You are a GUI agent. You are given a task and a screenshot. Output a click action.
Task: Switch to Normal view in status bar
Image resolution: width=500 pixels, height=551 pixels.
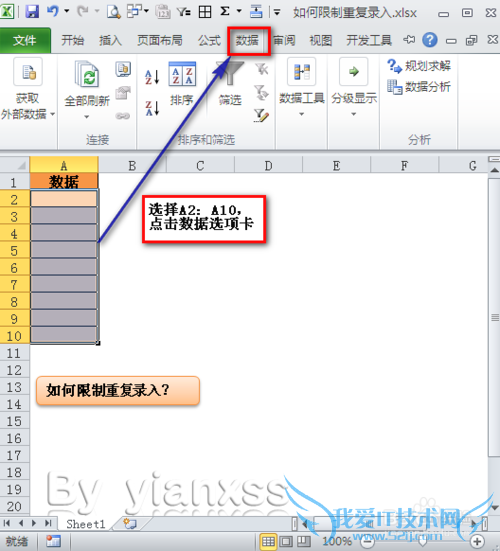tap(268, 541)
